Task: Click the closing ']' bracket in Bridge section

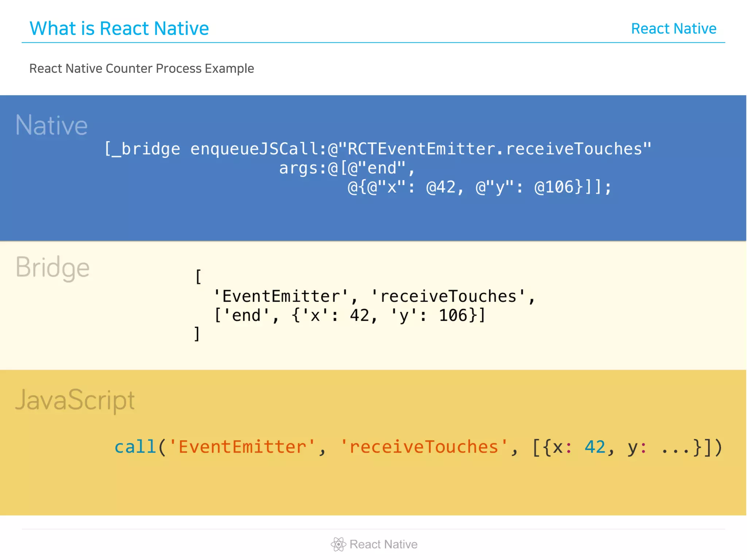Action: [x=197, y=334]
